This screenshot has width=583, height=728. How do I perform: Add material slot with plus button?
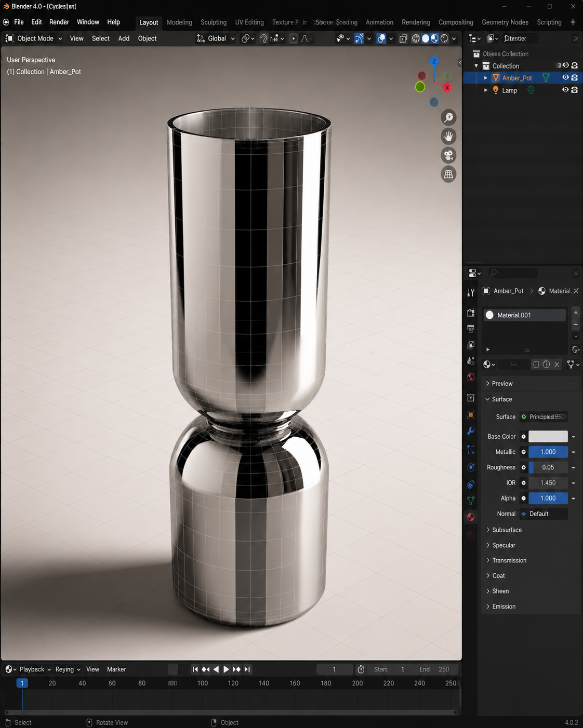point(576,325)
